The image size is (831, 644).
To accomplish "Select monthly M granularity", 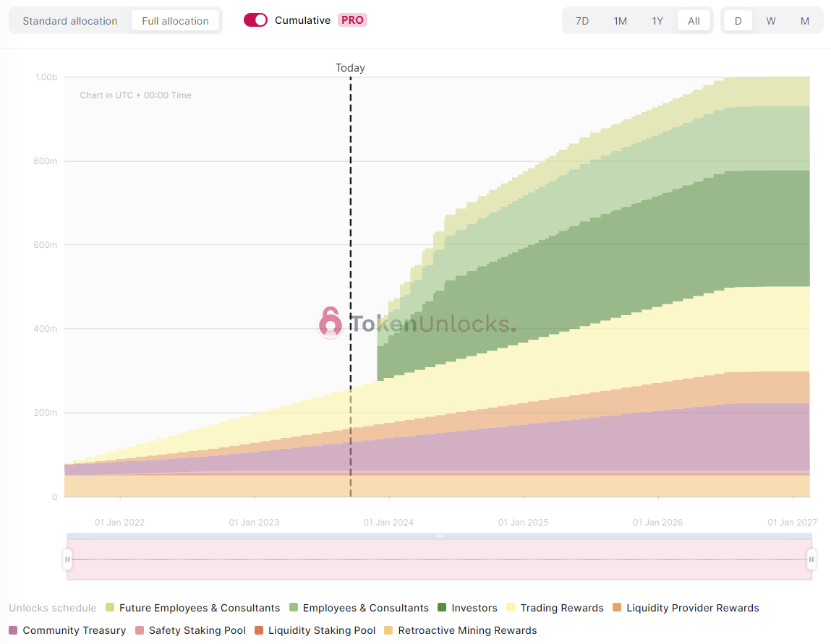I will point(804,21).
